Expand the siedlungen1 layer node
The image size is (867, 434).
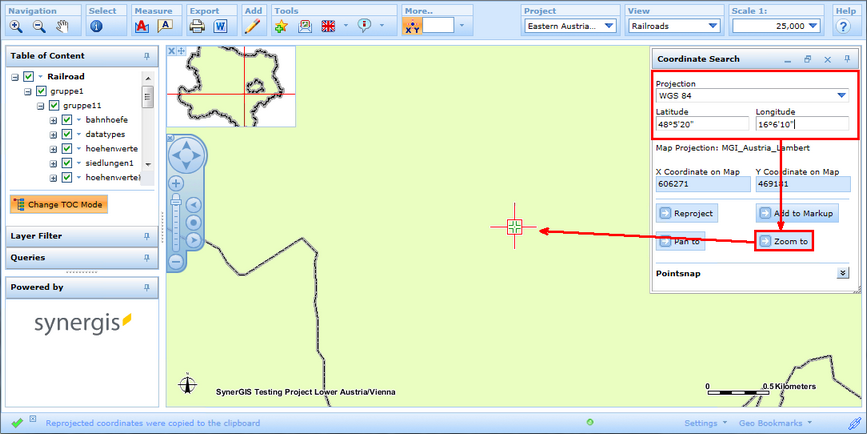[53, 164]
